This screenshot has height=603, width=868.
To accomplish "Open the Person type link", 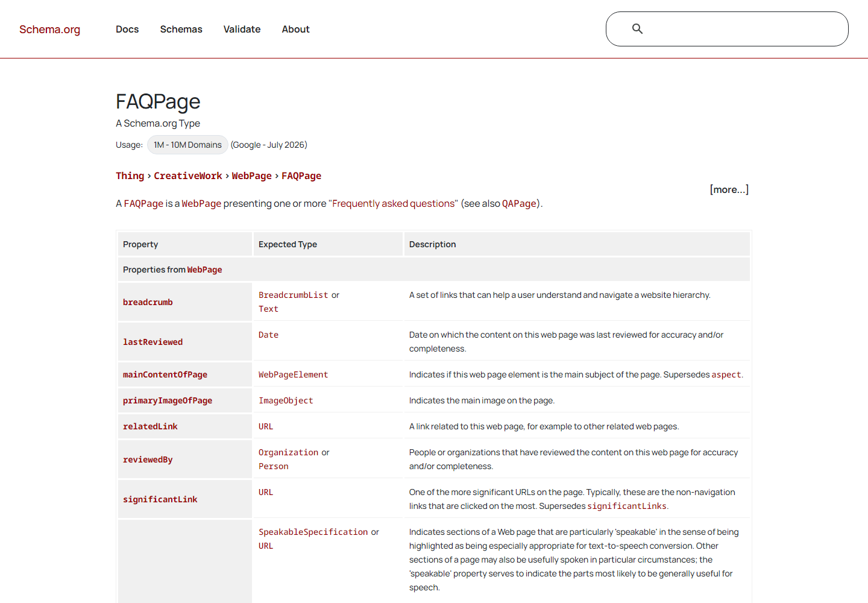I will pyautogui.click(x=274, y=466).
